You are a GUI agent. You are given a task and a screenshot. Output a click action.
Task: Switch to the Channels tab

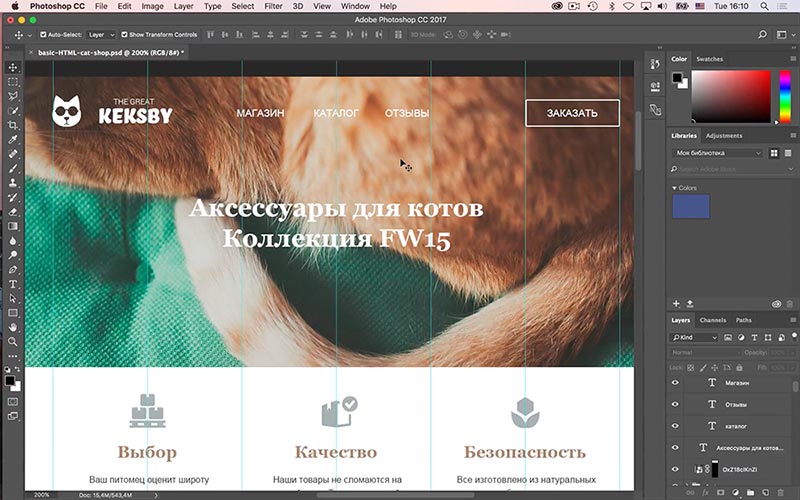[x=713, y=320]
